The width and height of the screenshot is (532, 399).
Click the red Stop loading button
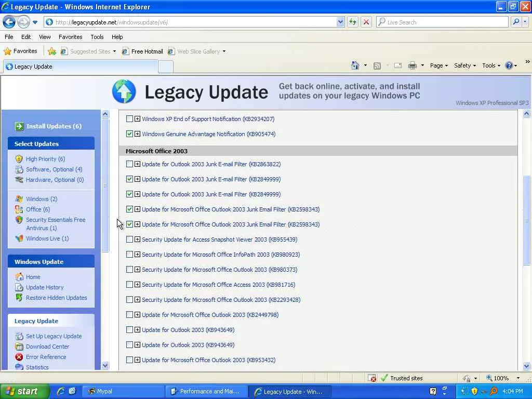point(366,22)
